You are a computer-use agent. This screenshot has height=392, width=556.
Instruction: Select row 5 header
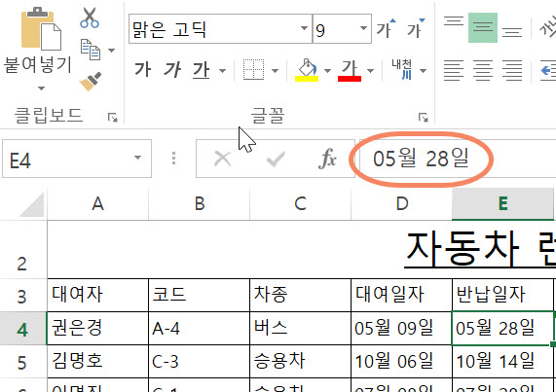pos(23,362)
